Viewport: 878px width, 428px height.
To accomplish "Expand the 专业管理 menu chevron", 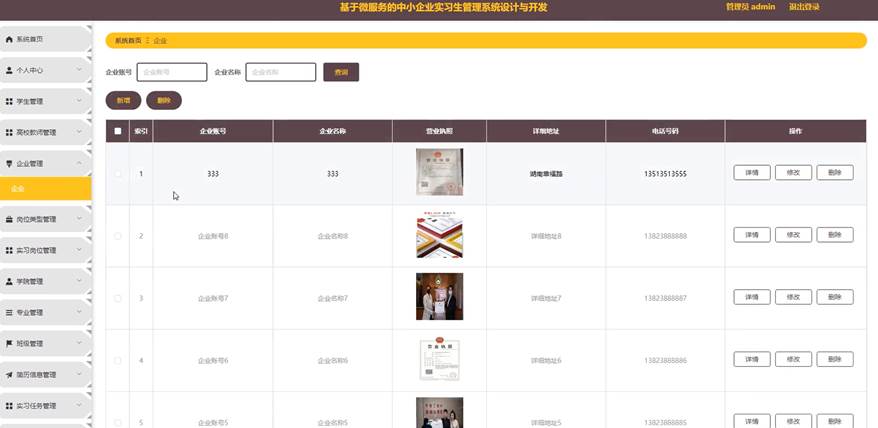I will [79, 313].
